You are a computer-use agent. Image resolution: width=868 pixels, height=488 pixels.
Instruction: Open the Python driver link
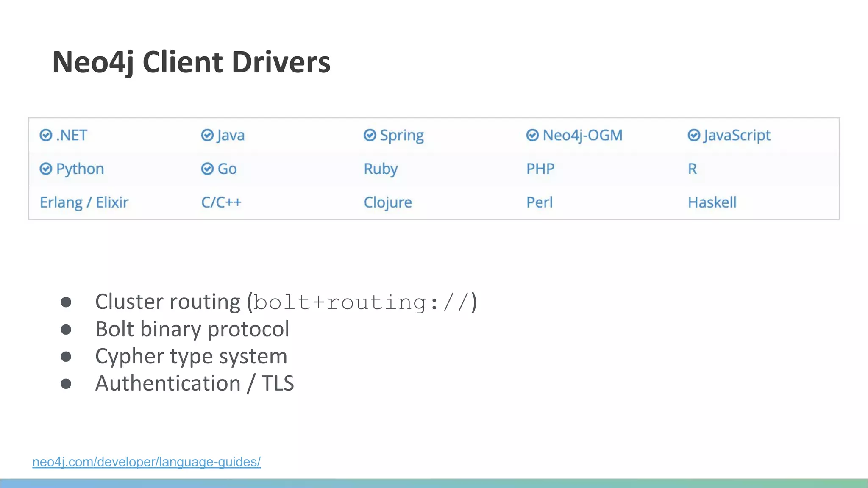80,169
